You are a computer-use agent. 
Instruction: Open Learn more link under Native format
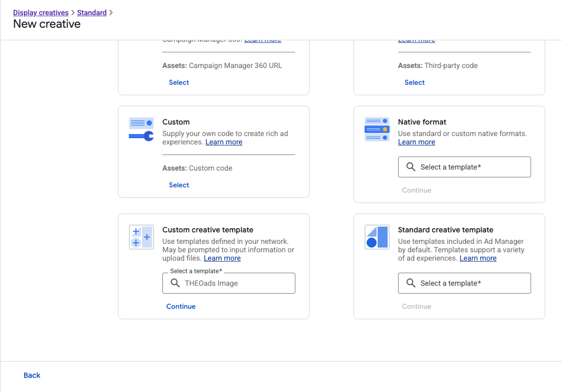coord(416,142)
